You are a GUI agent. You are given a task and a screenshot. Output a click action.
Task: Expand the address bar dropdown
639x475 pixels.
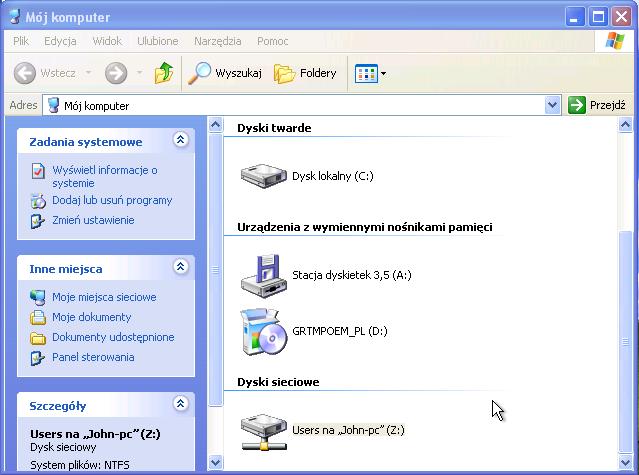552,106
